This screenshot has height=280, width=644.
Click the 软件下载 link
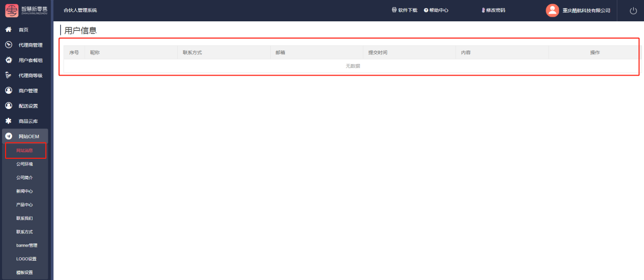coord(407,10)
